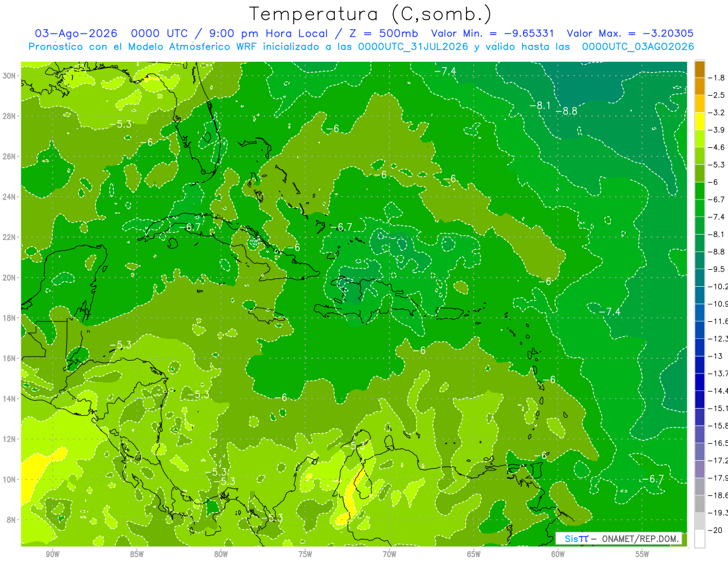Screen dimensions: 728x562
Task: Click the 26N latitude axis label
Action: point(9,156)
